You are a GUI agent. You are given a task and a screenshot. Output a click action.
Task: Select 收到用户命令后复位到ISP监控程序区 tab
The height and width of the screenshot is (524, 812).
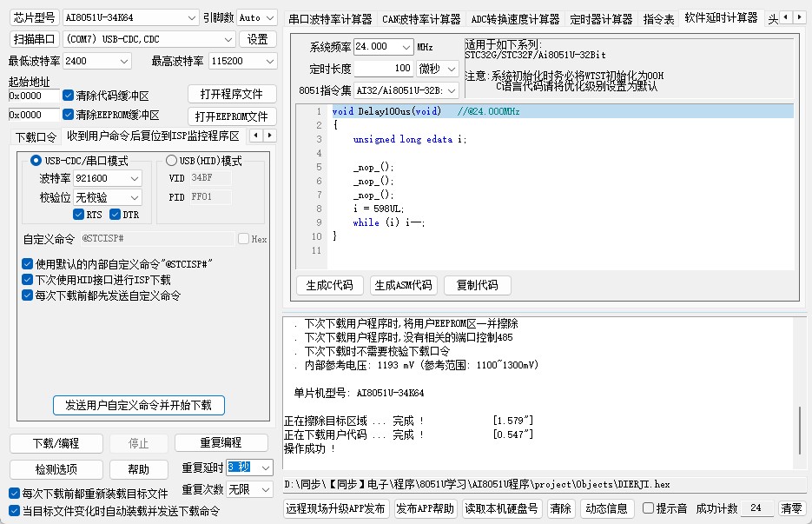154,136
